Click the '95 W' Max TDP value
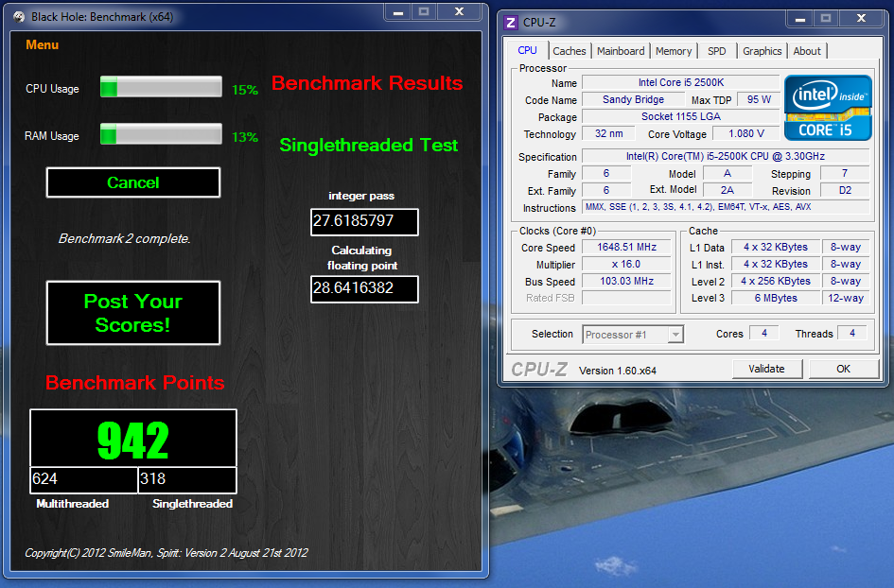 click(759, 99)
